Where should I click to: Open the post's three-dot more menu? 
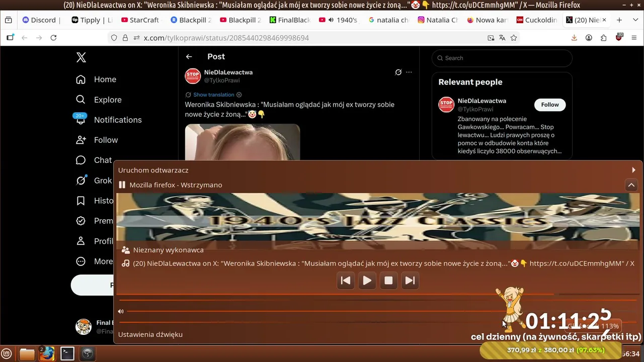(409, 72)
